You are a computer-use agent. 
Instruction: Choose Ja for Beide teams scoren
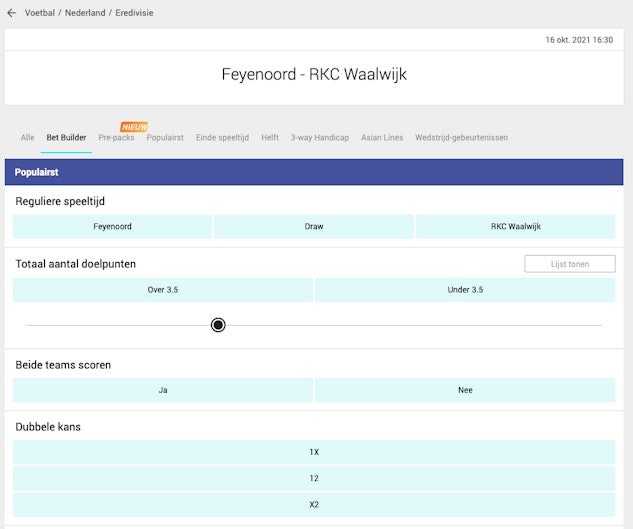point(163,390)
